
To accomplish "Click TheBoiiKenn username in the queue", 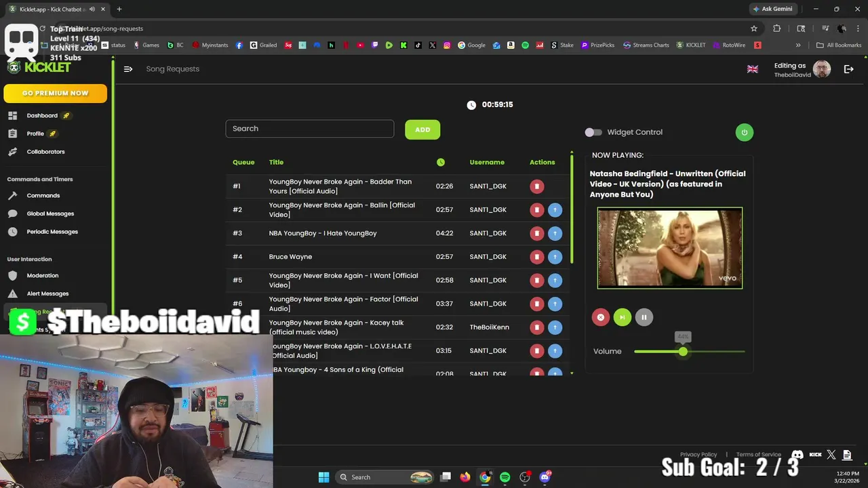I will pos(490,327).
